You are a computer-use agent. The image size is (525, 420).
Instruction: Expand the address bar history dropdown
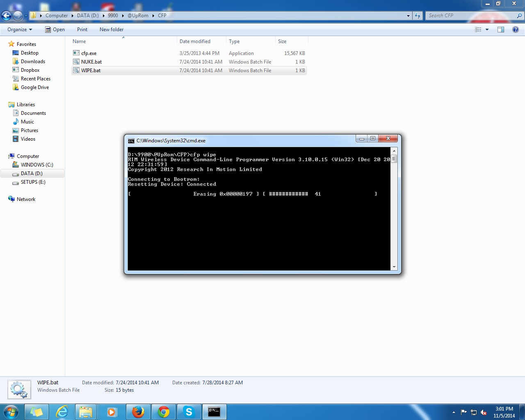pos(408,16)
